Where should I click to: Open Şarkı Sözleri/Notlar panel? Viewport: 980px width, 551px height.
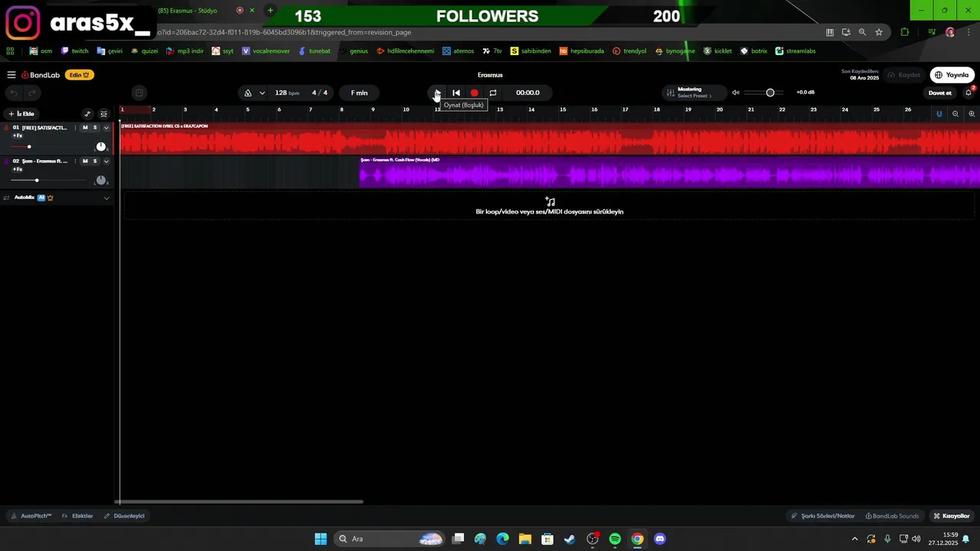pyautogui.click(x=823, y=516)
